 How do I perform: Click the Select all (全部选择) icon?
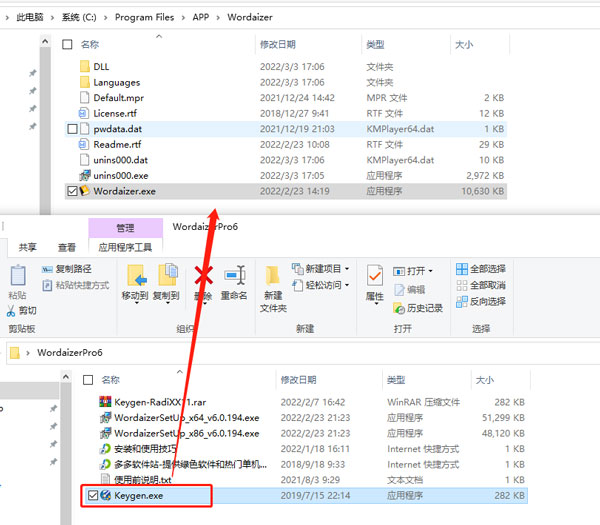tap(462, 269)
